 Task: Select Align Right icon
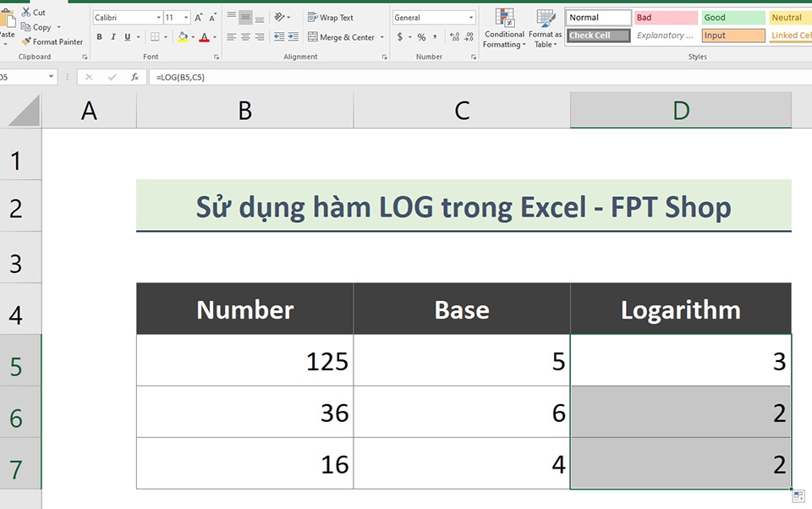pos(260,36)
